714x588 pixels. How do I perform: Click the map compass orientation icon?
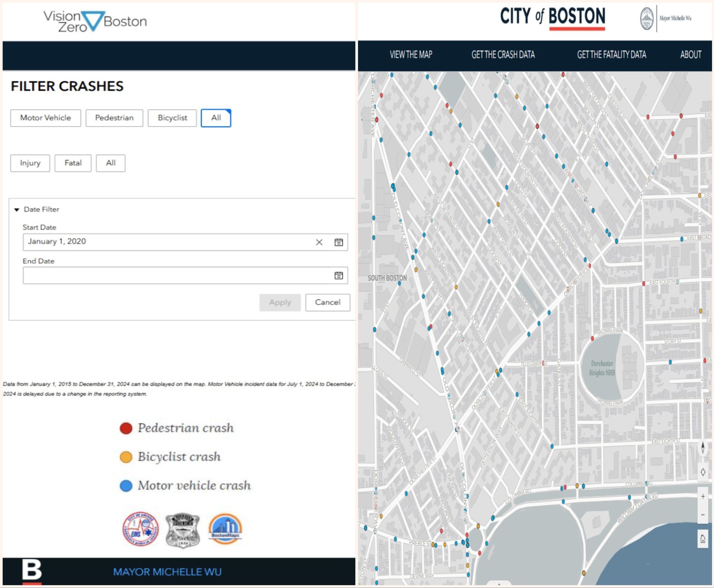tap(703, 448)
